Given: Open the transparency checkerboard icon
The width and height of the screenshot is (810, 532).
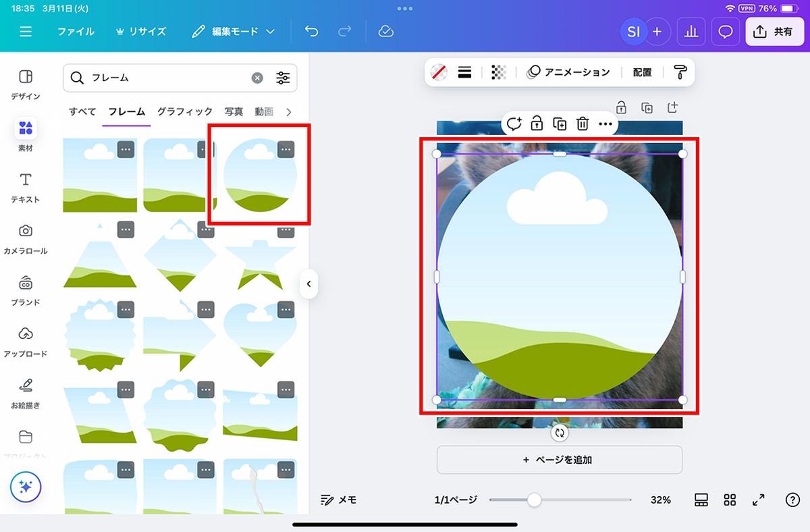Looking at the screenshot, I should pyautogui.click(x=499, y=72).
